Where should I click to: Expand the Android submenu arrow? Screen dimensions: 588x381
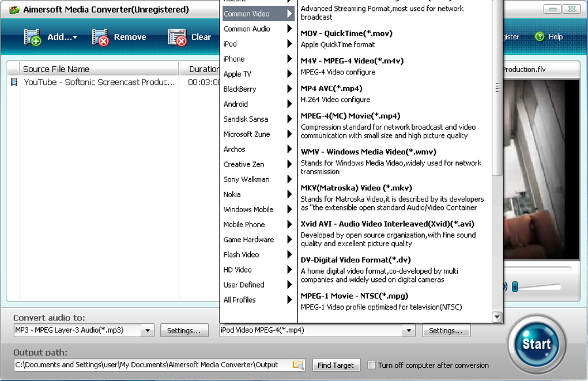[289, 104]
